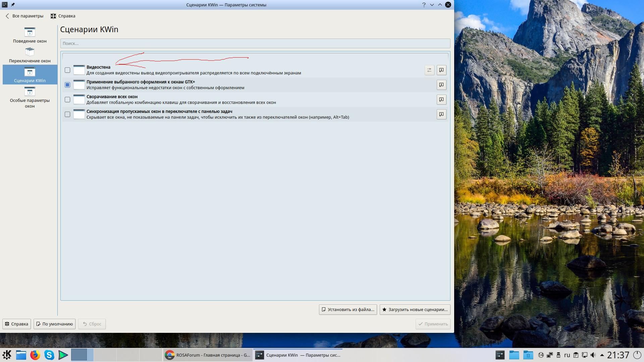
Task: Open Skype from the taskbar
Action: (x=49, y=355)
